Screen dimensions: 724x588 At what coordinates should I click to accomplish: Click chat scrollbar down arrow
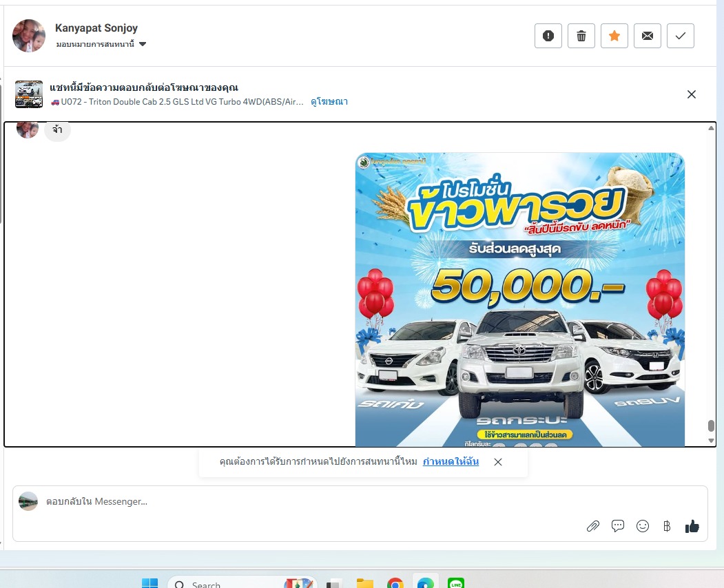(711, 441)
